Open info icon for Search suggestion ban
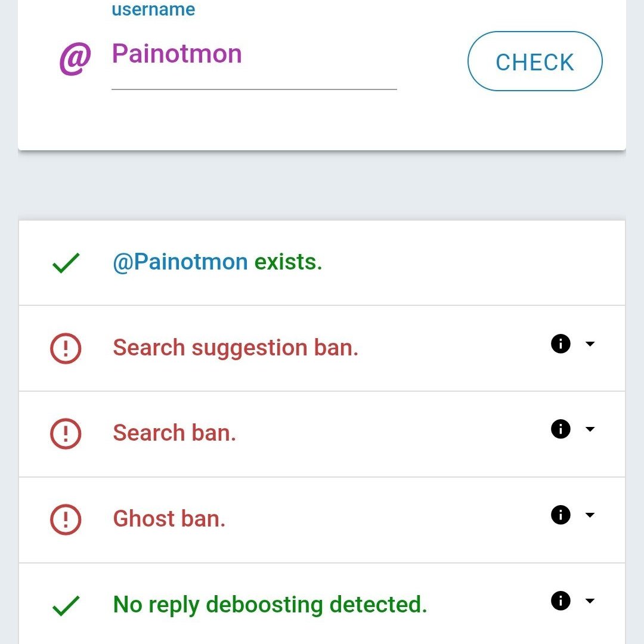This screenshot has width=644, height=644. [x=561, y=343]
